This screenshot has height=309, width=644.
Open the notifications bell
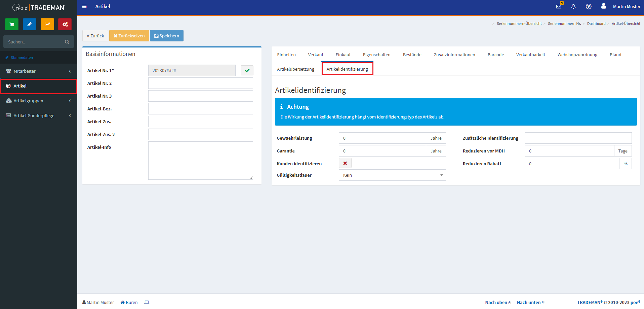[573, 6]
